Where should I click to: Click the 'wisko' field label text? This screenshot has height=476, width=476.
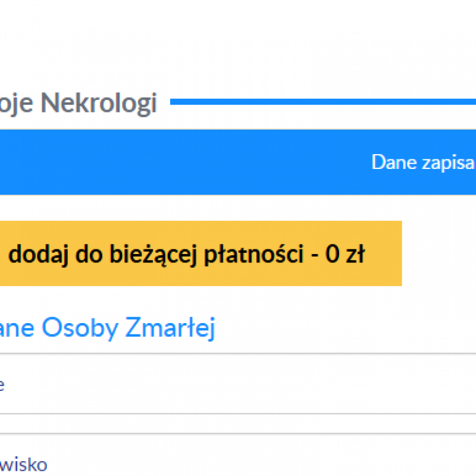click(x=24, y=464)
